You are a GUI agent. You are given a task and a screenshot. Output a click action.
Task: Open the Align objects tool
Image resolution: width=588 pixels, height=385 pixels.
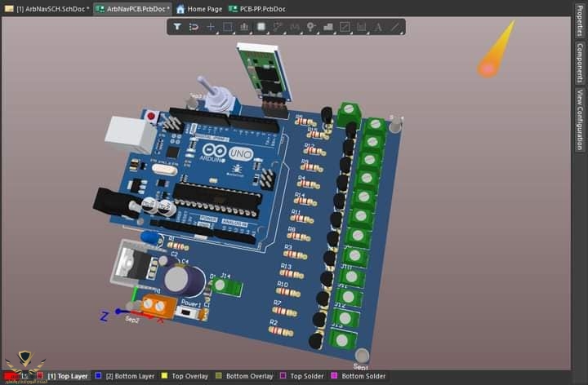click(244, 27)
